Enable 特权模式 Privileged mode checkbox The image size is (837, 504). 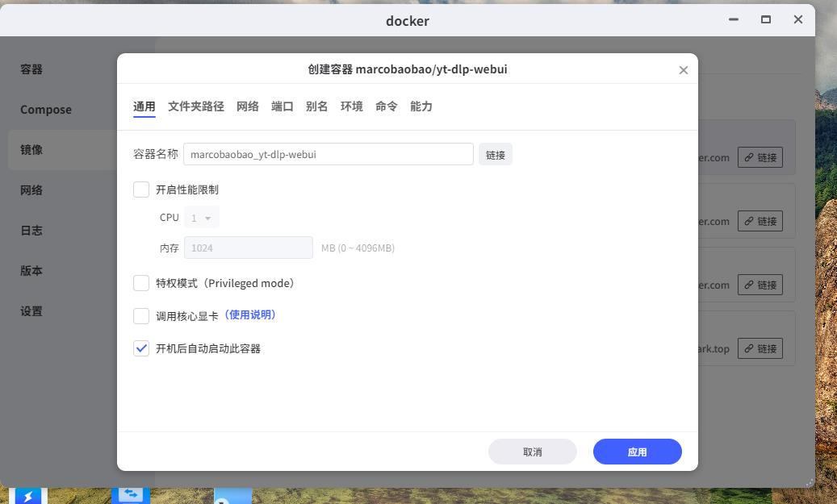(x=141, y=283)
